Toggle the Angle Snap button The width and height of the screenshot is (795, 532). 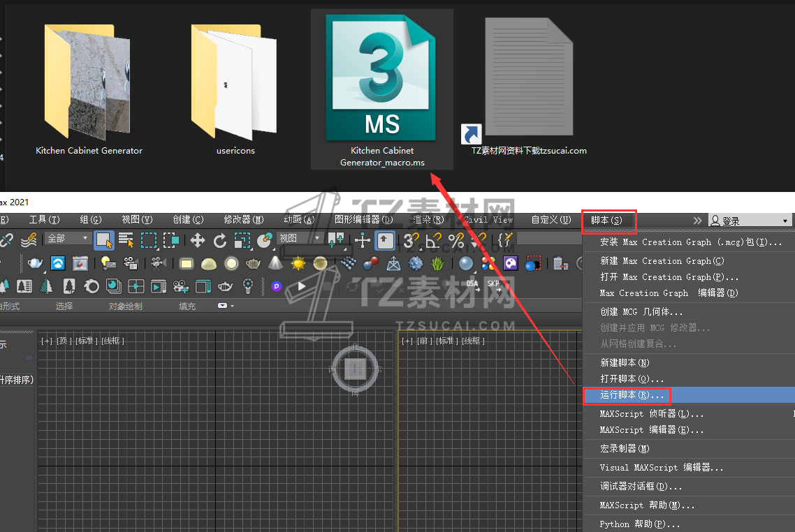[x=434, y=240]
